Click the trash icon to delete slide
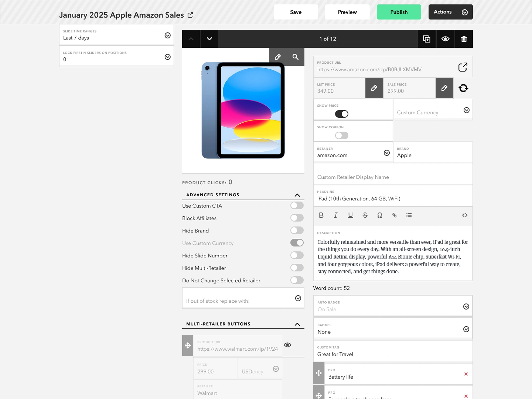 pos(464,39)
